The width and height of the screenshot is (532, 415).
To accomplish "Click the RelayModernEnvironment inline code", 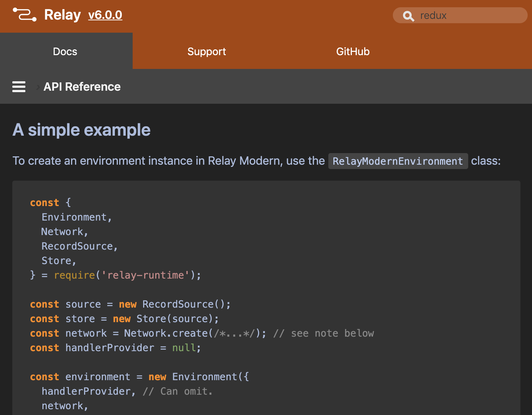I will pyautogui.click(x=398, y=161).
